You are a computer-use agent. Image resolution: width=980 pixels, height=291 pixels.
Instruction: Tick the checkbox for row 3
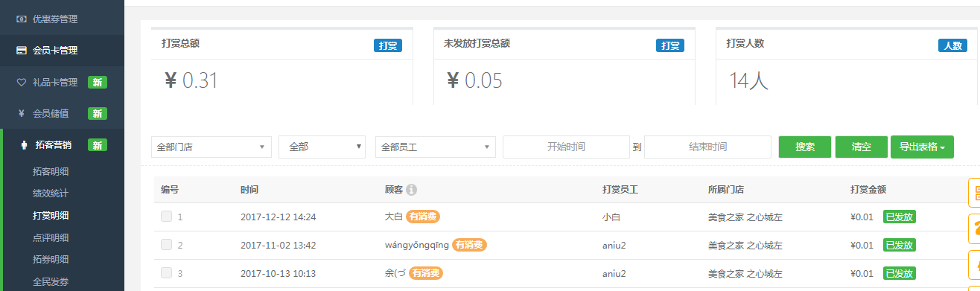pos(167,273)
